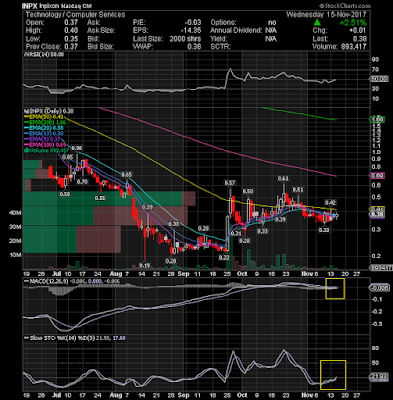
Task: Click the Technology / Computer Services sector label
Action: [75, 15]
